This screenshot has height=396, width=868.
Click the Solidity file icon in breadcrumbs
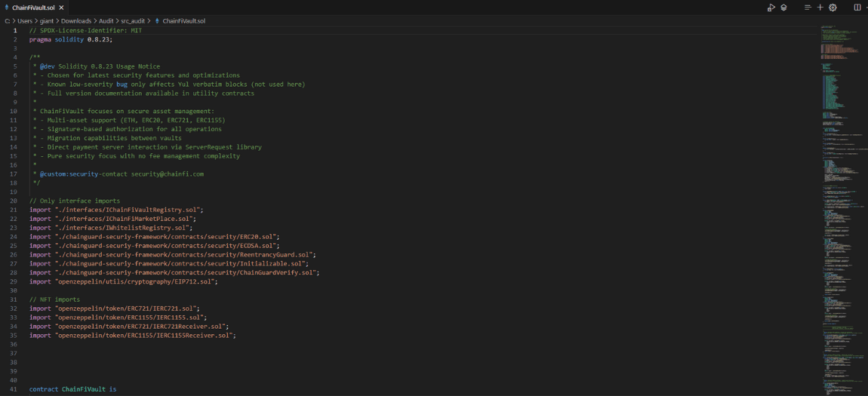coord(158,21)
